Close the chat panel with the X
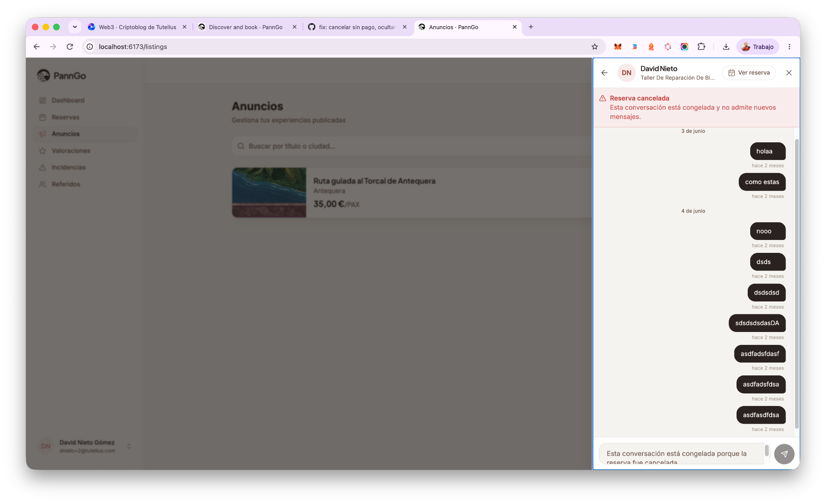This screenshot has height=504, width=826. (789, 73)
